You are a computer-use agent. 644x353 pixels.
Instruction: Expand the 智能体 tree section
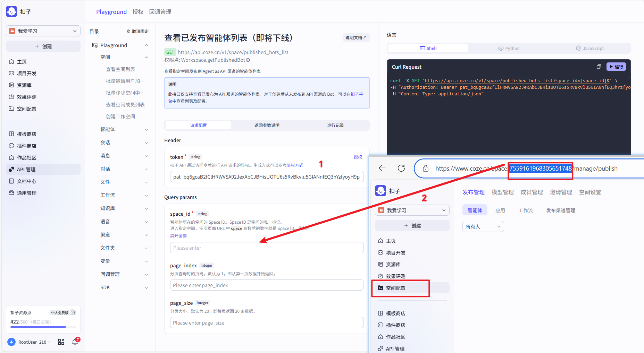(x=146, y=129)
